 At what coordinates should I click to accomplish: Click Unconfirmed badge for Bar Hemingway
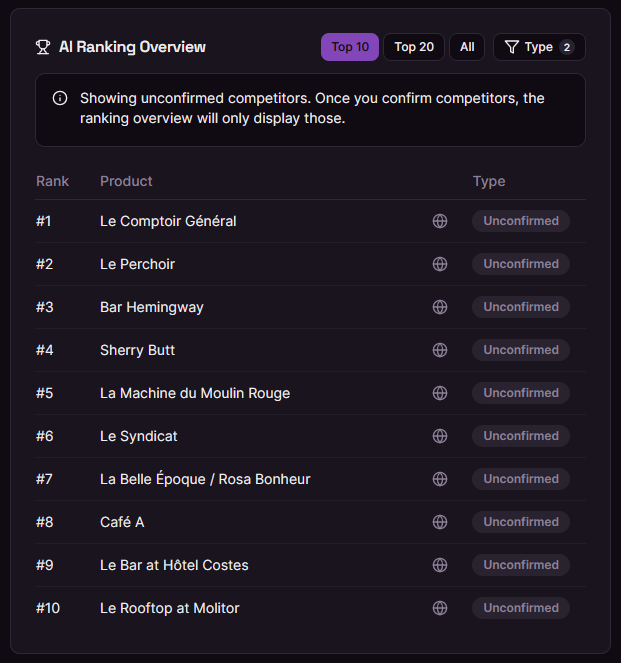pos(521,307)
